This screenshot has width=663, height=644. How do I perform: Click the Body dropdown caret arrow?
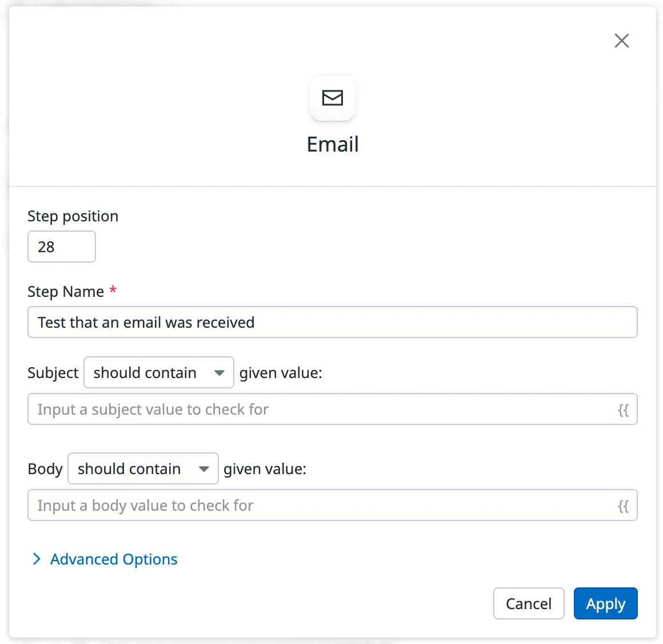click(203, 469)
